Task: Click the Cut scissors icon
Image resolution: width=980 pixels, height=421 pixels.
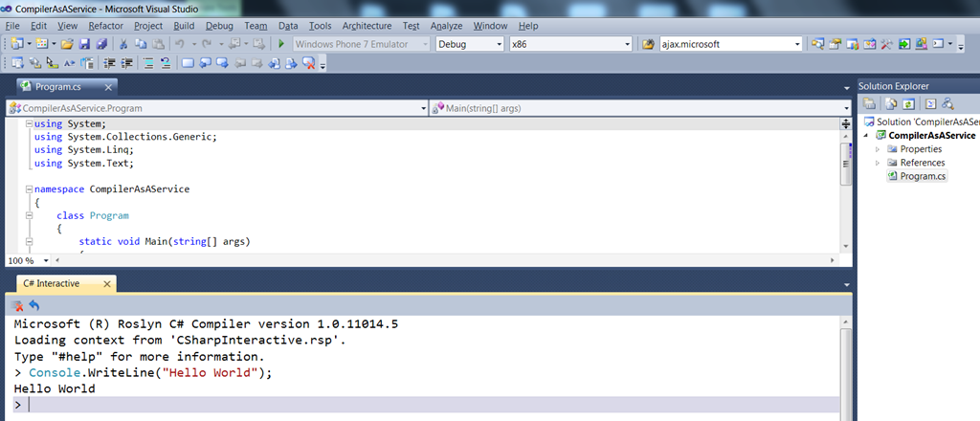Action: click(x=123, y=44)
